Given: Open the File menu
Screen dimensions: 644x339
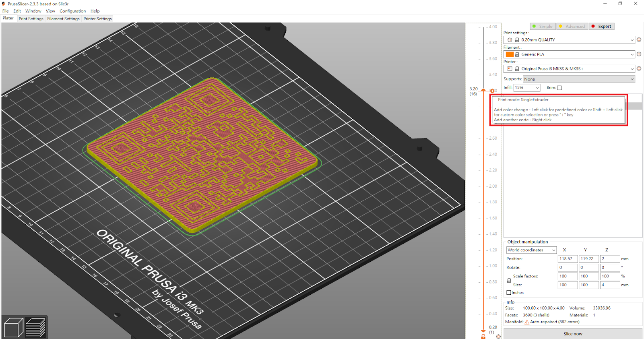Looking at the screenshot, I should [x=6, y=11].
